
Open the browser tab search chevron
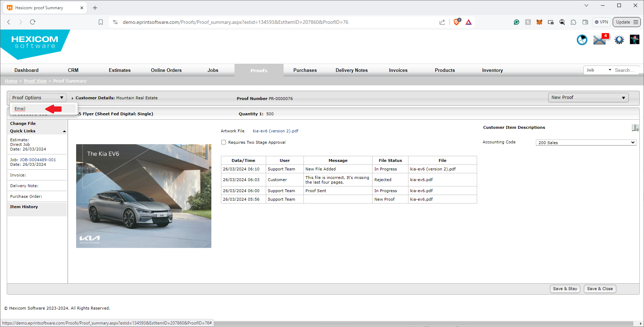[586, 5]
